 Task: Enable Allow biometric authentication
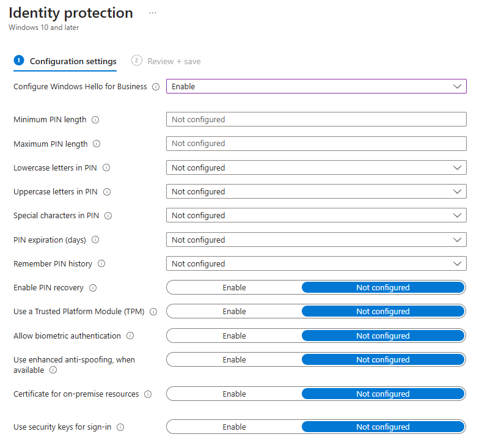coord(234,336)
